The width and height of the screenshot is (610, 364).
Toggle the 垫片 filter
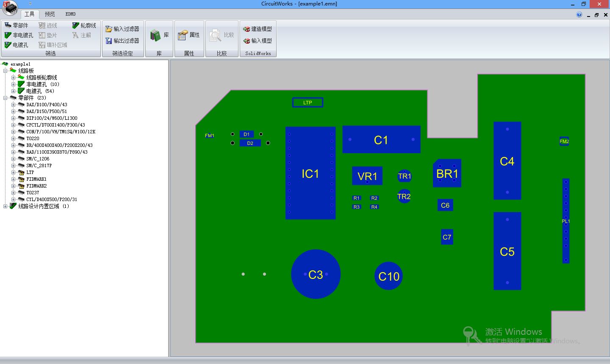(x=48, y=35)
